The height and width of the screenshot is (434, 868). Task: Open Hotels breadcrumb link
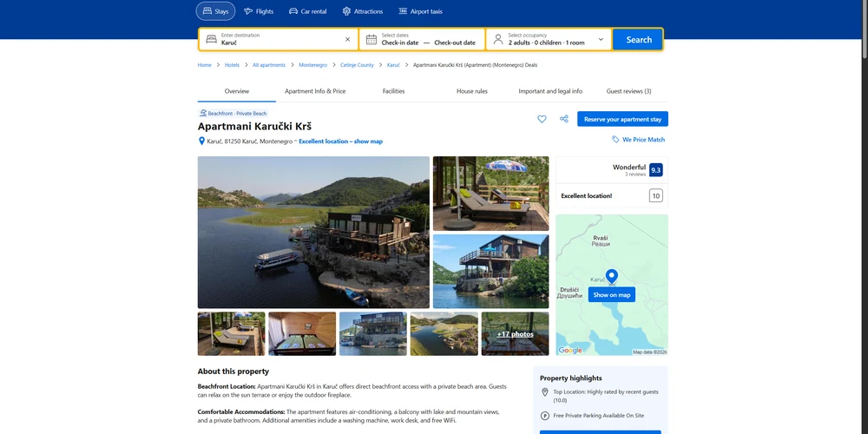232,65
